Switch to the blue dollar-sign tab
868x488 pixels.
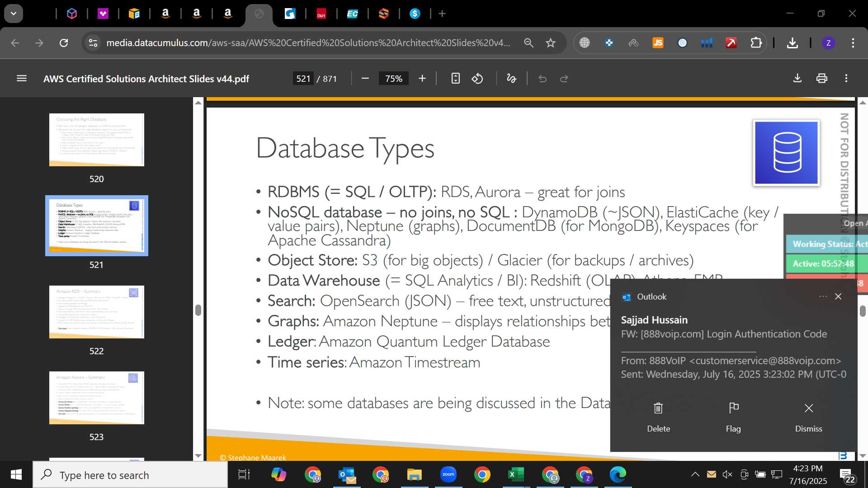[415, 14]
